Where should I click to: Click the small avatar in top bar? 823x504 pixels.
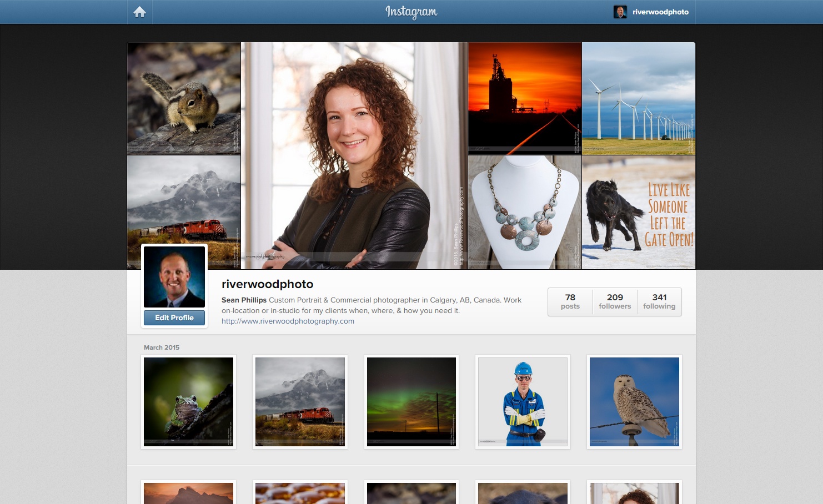click(620, 12)
